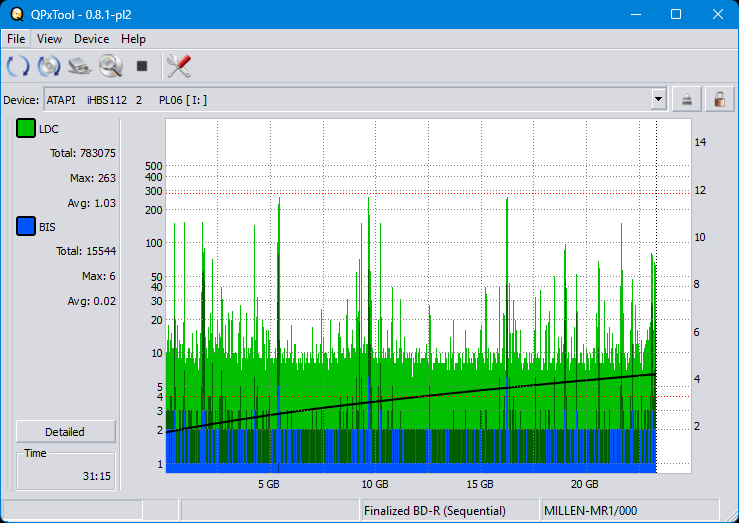The width and height of the screenshot is (739, 523).
Task: Click the 5 GB axis label
Action: [269, 484]
